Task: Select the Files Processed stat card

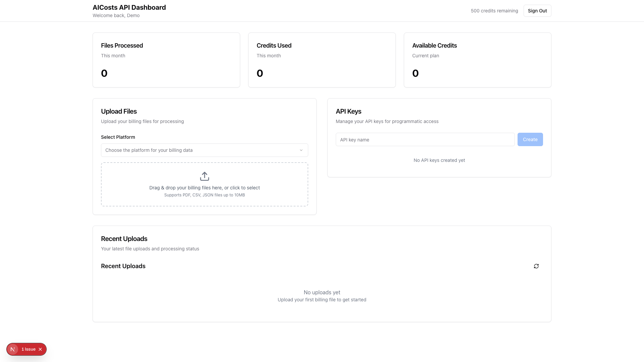Action: pyautogui.click(x=166, y=60)
